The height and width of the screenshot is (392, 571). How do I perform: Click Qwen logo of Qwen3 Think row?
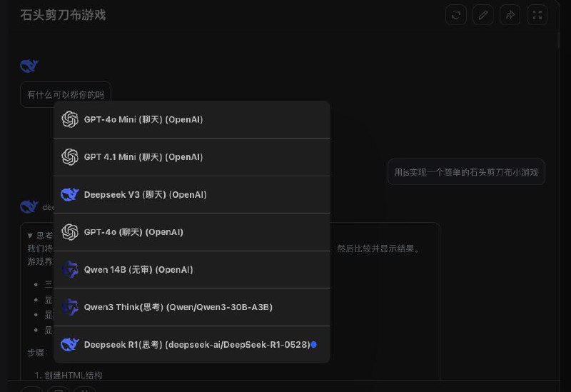click(x=70, y=307)
